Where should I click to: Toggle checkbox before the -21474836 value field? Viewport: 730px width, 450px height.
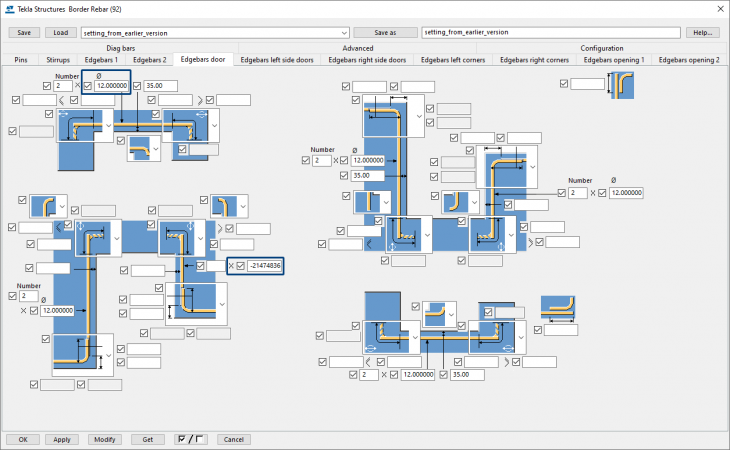coord(240,266)
